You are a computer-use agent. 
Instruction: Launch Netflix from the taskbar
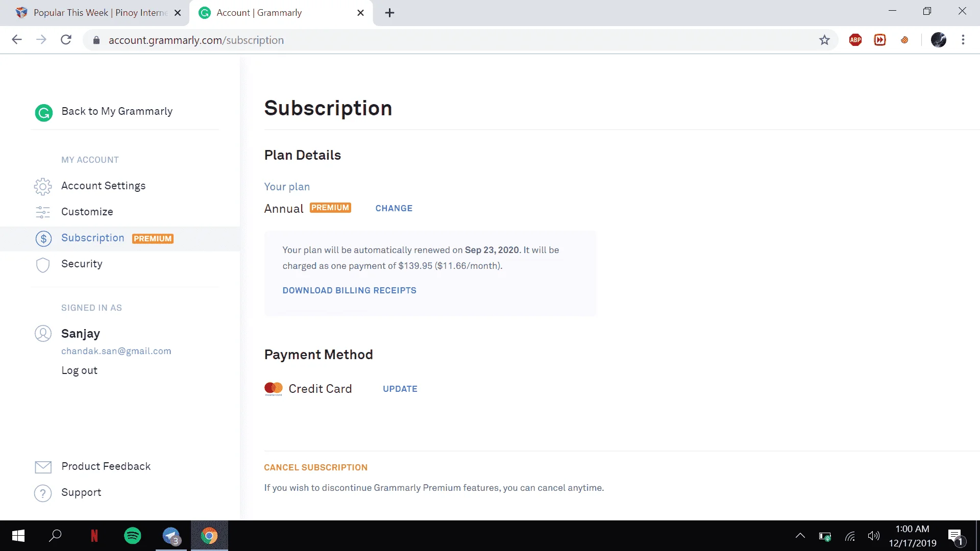coord(94,536)
